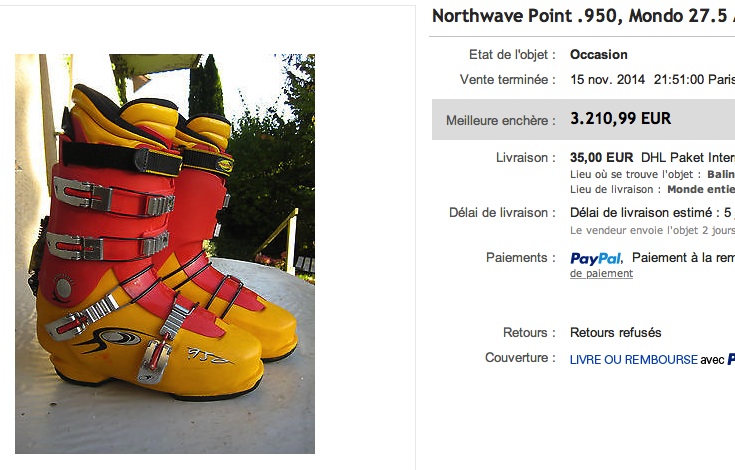
Task: Click the '15 nov. 2014' sale end date
Action: 608,79
